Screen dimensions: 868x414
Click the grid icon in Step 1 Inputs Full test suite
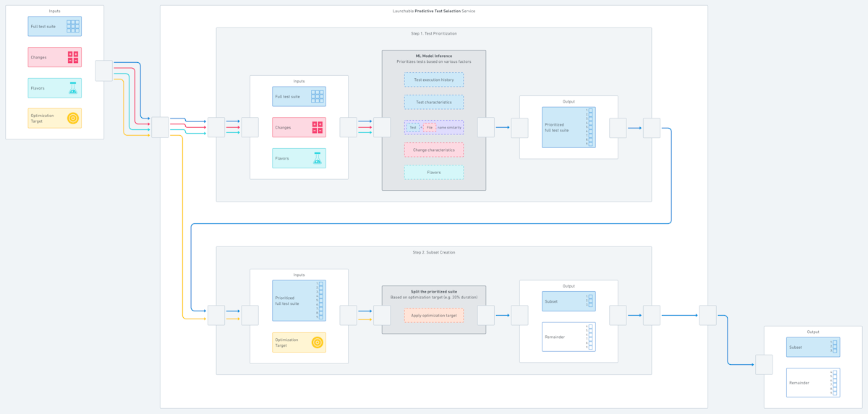(x=318, y=96)
